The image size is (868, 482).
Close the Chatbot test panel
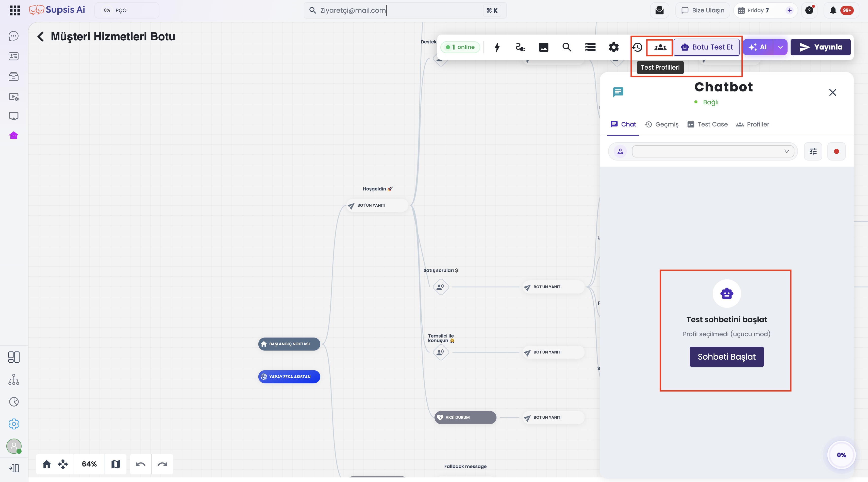[x=832, y=92]
